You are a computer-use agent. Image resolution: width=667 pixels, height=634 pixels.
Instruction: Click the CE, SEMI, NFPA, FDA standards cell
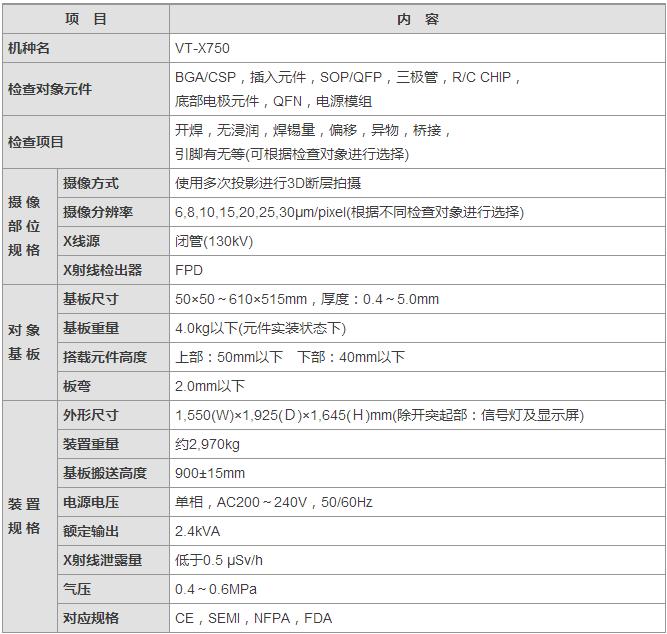pos(253,618)
